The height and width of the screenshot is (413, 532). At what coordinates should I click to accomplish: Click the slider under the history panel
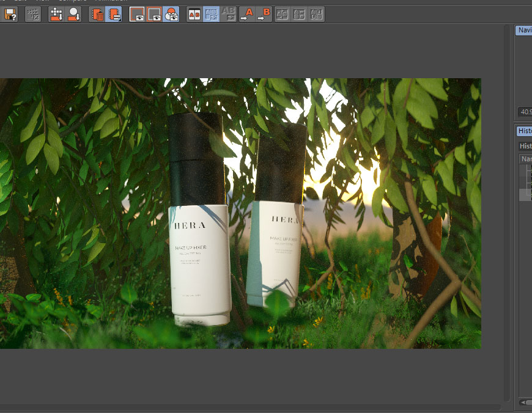click(525, 402)
